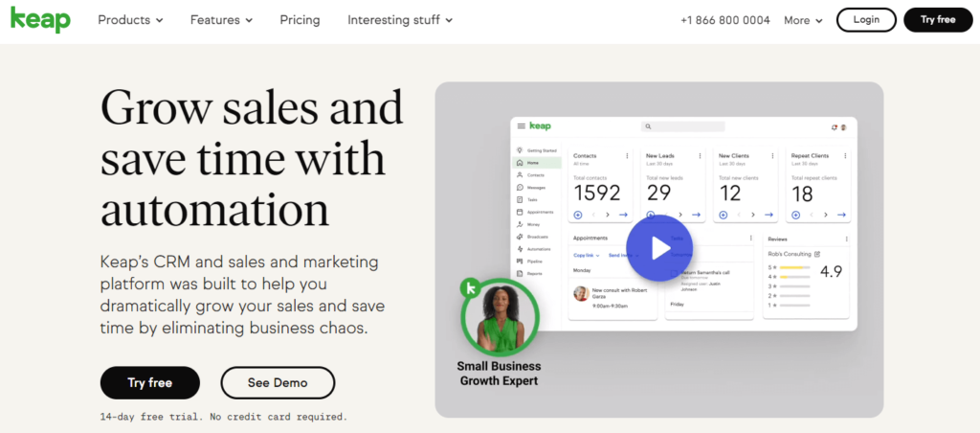Open the Reviews card three-dot menu
Screen dimensions: 980x433
(846, 239)
